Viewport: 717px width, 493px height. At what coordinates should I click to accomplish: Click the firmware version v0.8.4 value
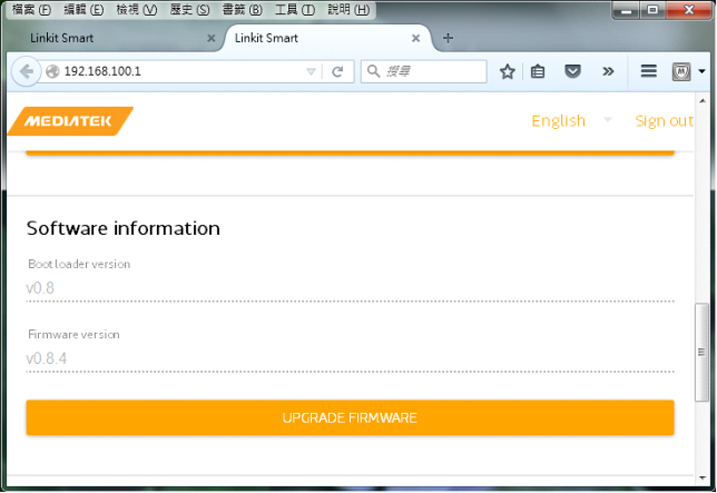[x=46, y=359]
